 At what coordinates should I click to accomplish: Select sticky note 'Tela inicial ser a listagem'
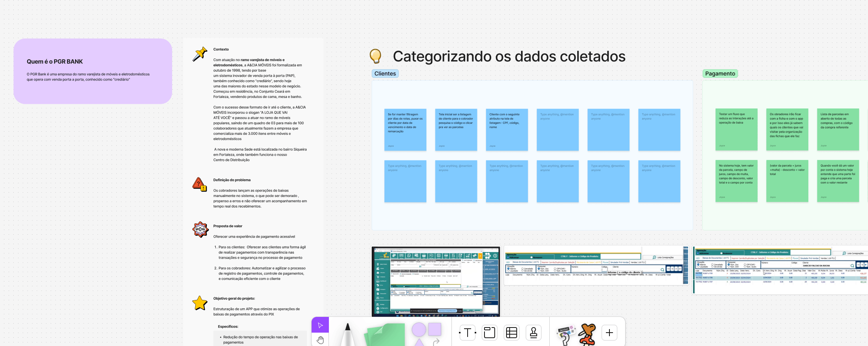click(456, 130)
